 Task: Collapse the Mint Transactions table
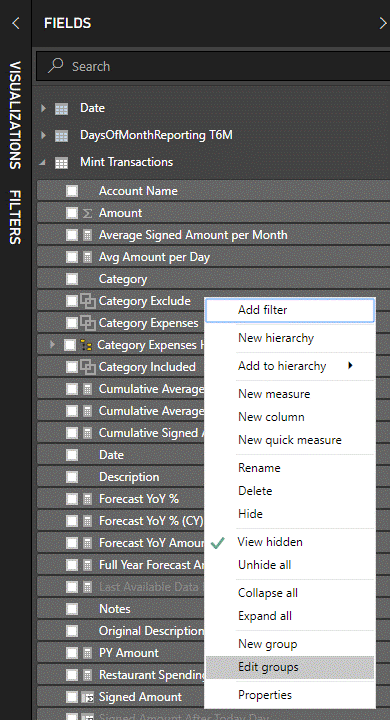43,162
